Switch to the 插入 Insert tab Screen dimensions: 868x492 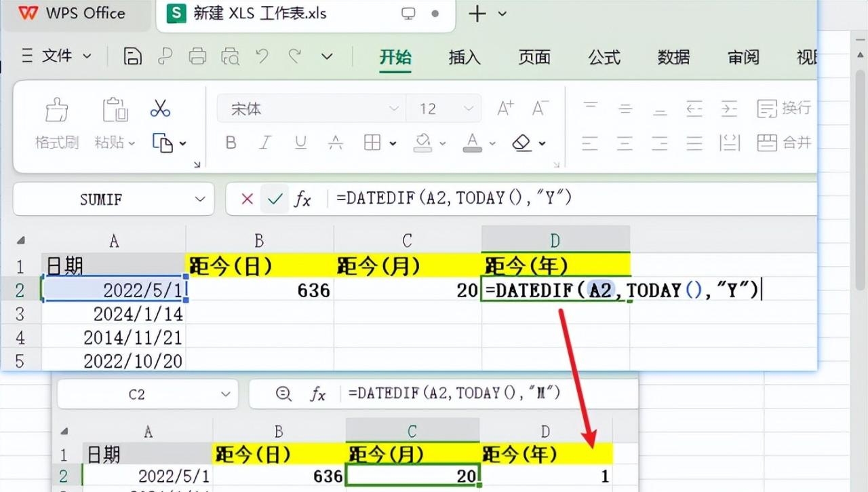(x=465, y=57)
